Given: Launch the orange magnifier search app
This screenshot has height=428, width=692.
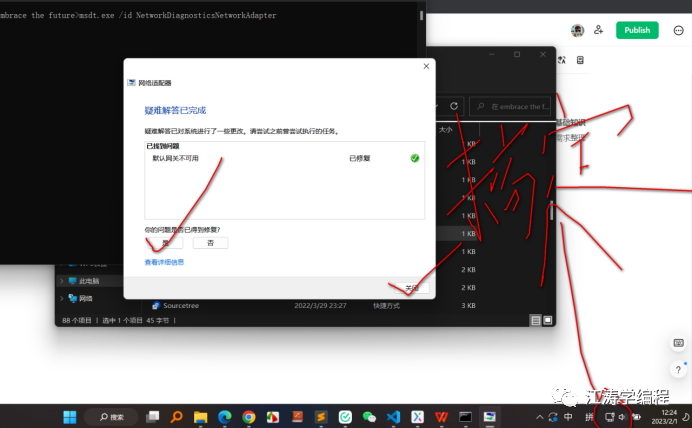Looking at the screenshot, I should [x=177, y=417].
